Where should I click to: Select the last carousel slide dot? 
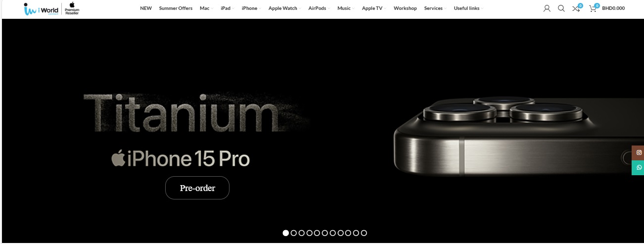click(364, 233)
